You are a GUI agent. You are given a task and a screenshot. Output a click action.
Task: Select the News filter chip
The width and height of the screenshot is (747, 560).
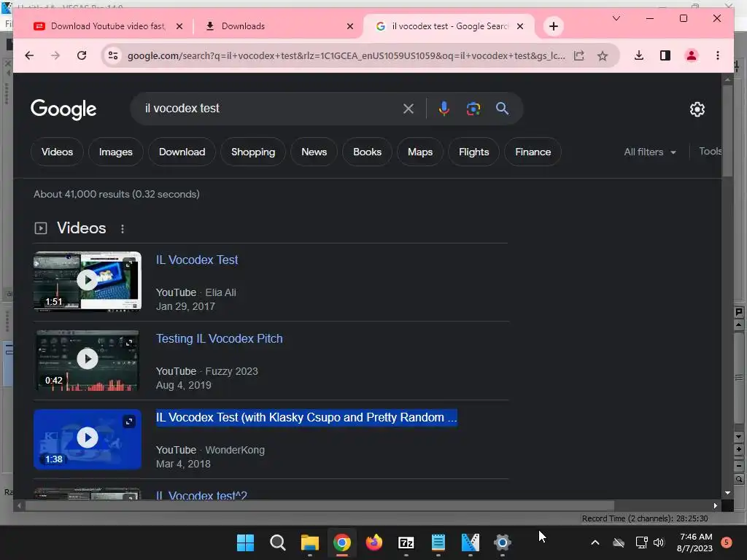314,152
